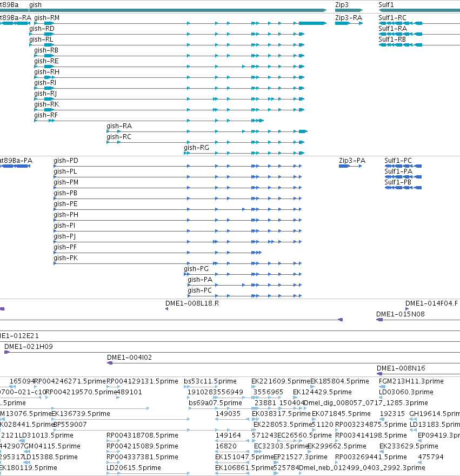Click the gish-RK transcript label

click(46, 104)
